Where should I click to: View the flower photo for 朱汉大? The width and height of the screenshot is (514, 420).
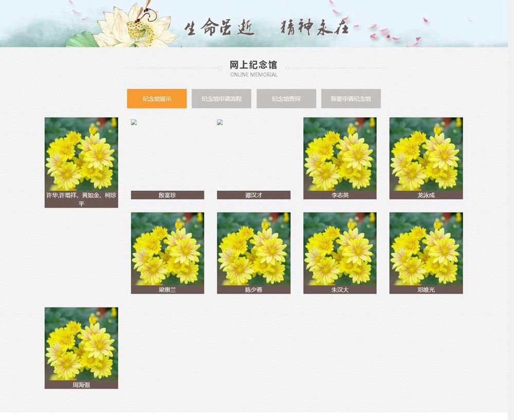point(340,249)
